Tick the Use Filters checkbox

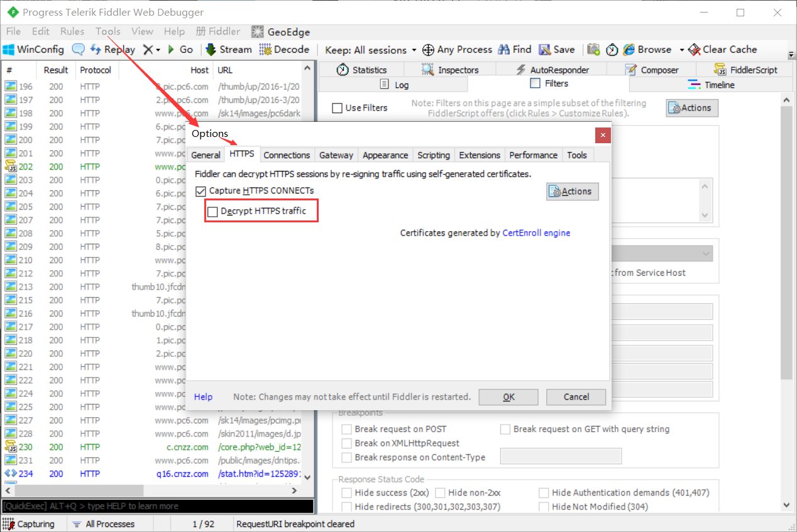tap(338, 108)
